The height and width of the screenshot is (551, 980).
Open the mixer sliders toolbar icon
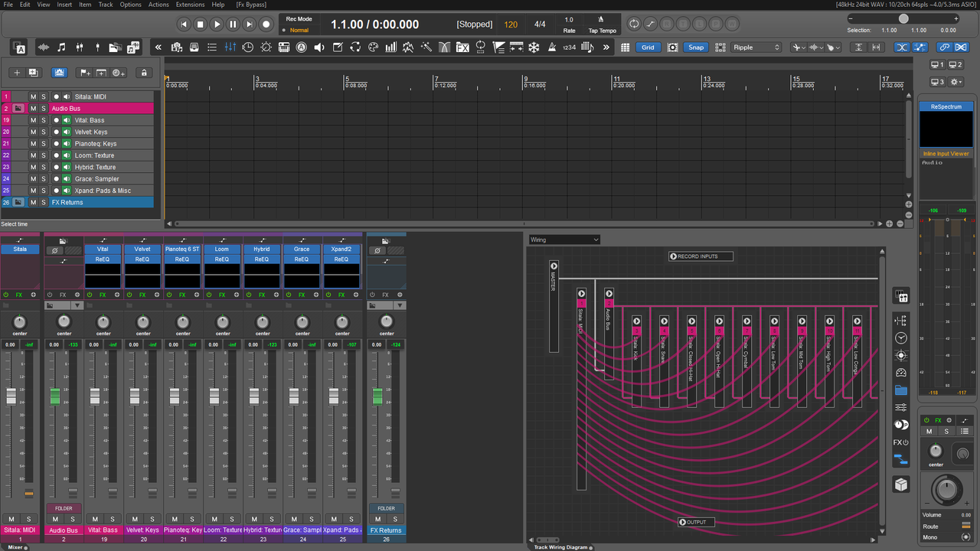pos(230,47)
